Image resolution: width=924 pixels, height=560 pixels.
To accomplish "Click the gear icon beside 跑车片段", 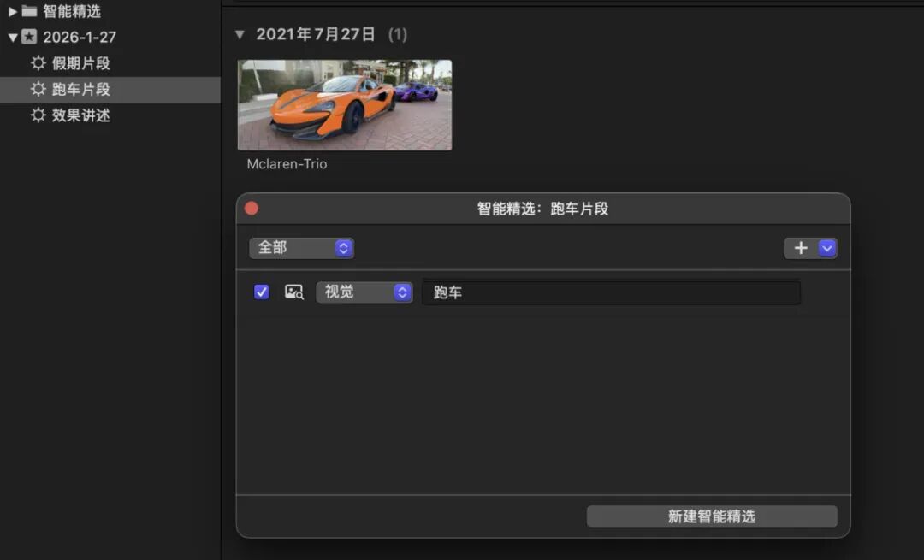I will click(38, 89).
